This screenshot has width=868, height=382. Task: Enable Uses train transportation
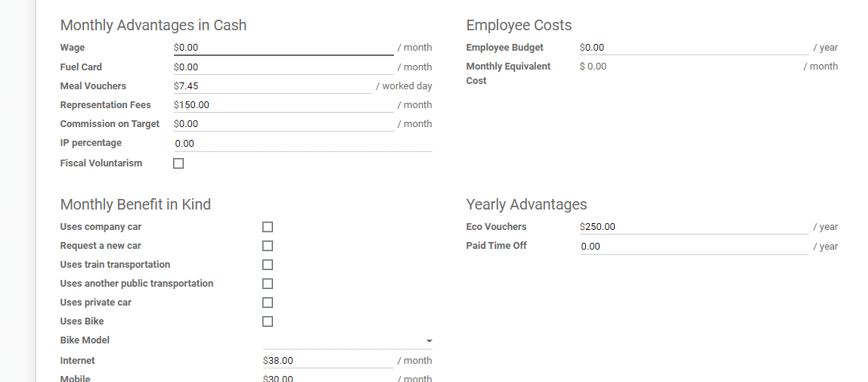[268, 265]
